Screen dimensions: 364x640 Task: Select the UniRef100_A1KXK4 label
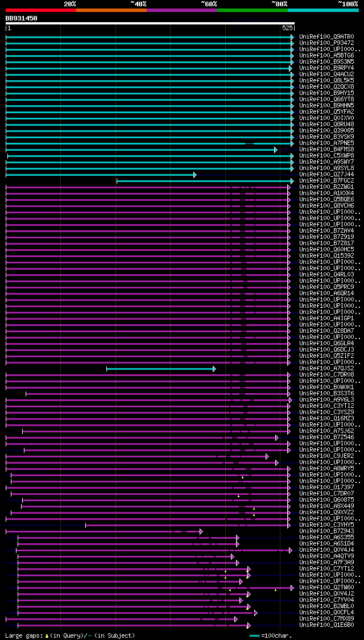[326, 193]
